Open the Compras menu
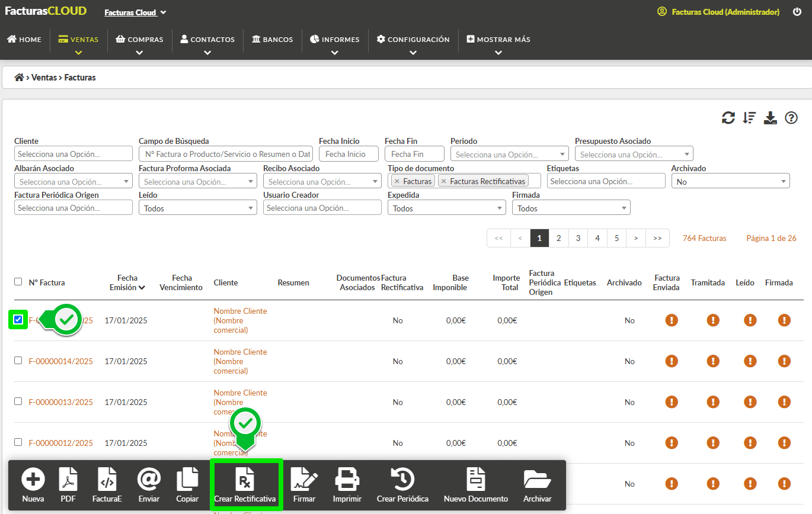812x514 pixels. pos(139,40)
